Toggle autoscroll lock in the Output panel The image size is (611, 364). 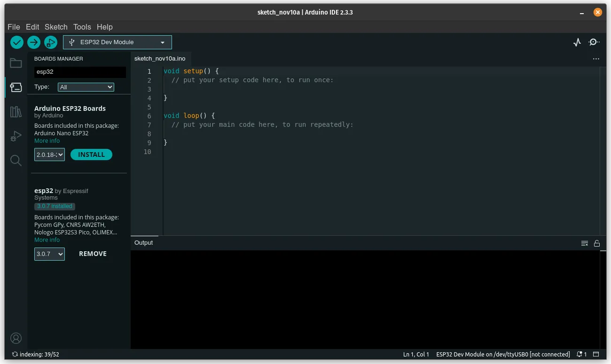coord(597,243)
